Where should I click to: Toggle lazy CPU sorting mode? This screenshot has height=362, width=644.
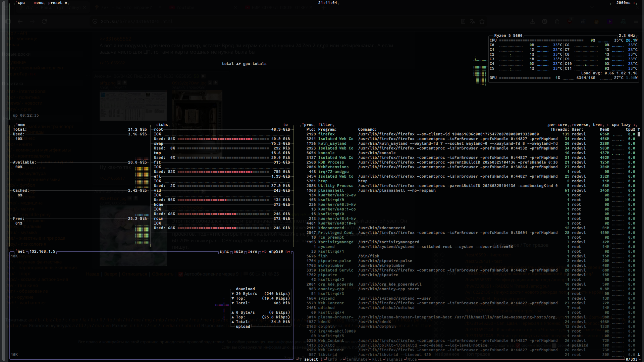pos(626,125)
